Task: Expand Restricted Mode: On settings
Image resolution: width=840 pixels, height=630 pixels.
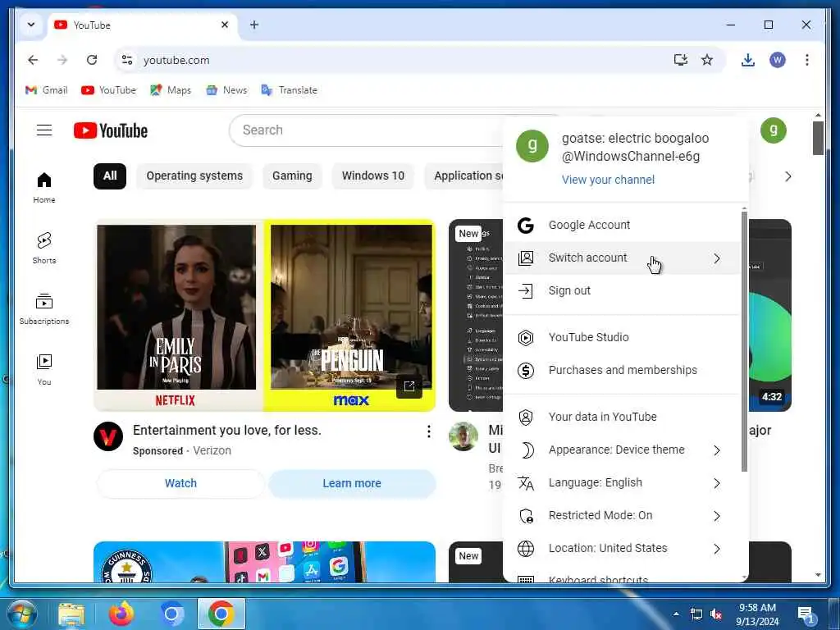Action: (x=622, y=516)
